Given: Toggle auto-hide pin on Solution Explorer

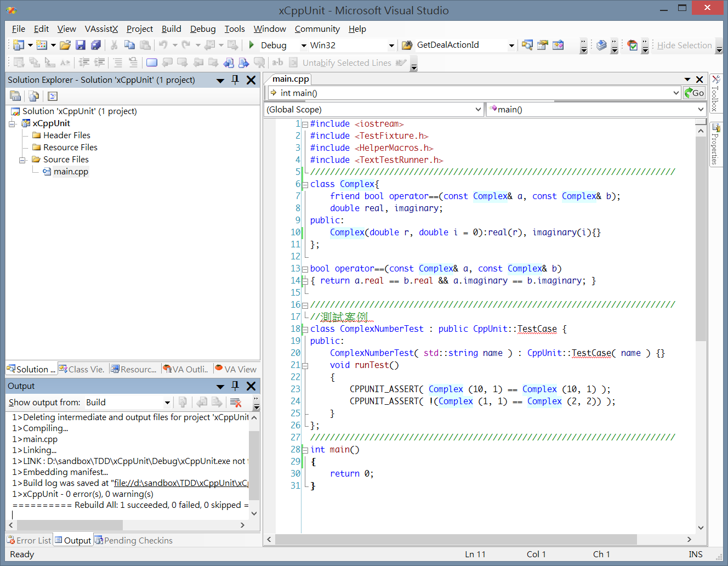Looking at the screenshot, I should 235,80.
